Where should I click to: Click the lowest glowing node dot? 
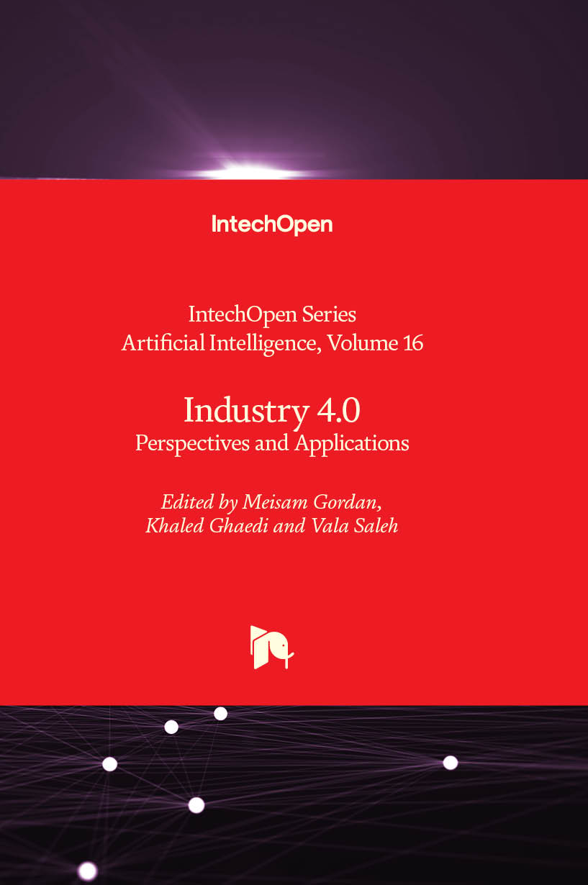click(x=88, y=871)
